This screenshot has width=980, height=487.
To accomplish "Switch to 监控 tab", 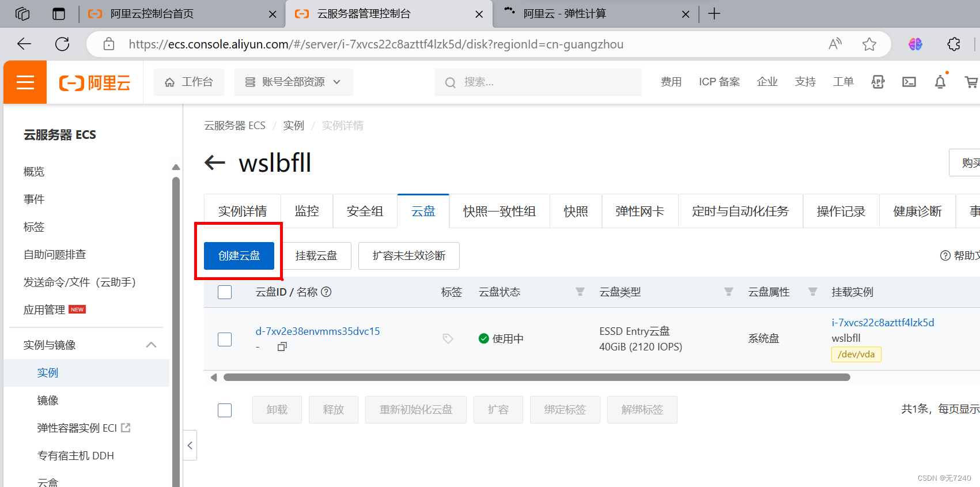I will [x=307, y=212].
